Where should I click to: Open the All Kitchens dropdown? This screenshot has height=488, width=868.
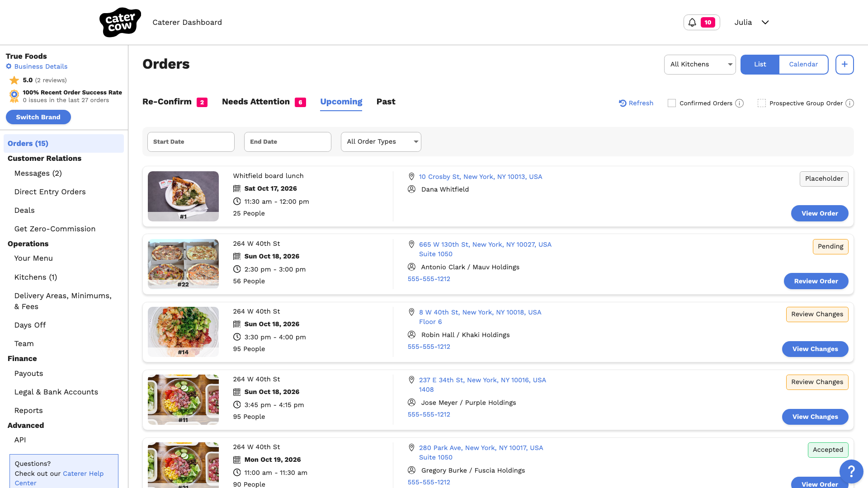point(700,64)
